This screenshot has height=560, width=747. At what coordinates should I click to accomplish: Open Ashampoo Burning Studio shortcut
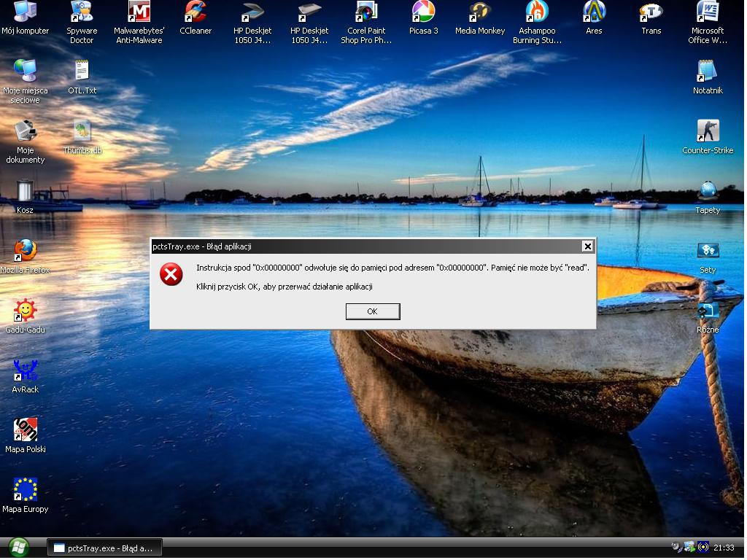click(x=537, y=12)
